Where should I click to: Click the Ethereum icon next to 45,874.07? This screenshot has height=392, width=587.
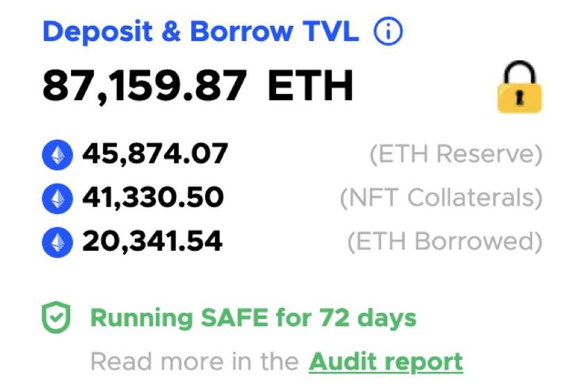coord(58,154)
